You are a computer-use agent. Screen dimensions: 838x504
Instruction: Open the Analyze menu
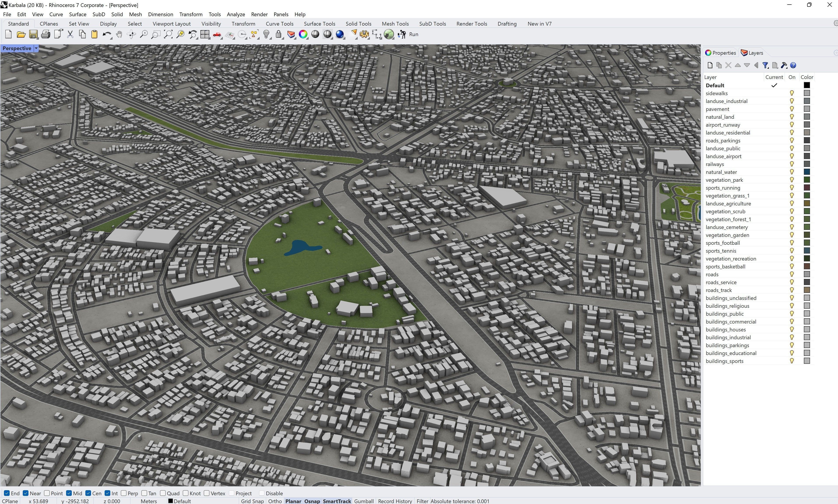[x=236, y=14]
